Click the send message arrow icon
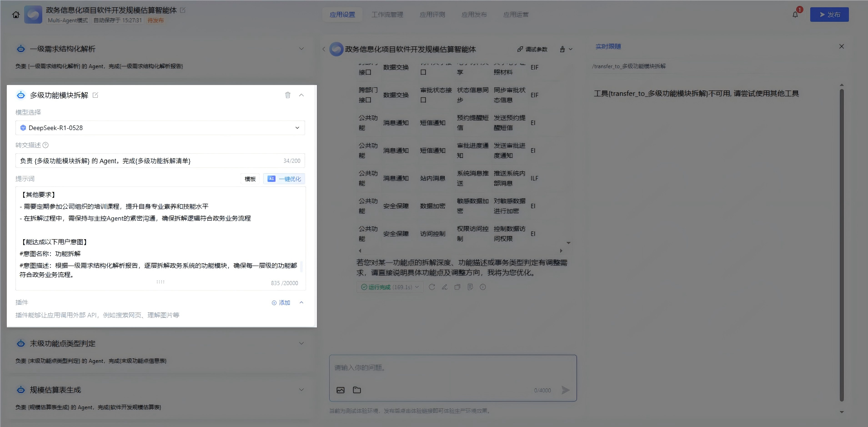 coord(565,390)
